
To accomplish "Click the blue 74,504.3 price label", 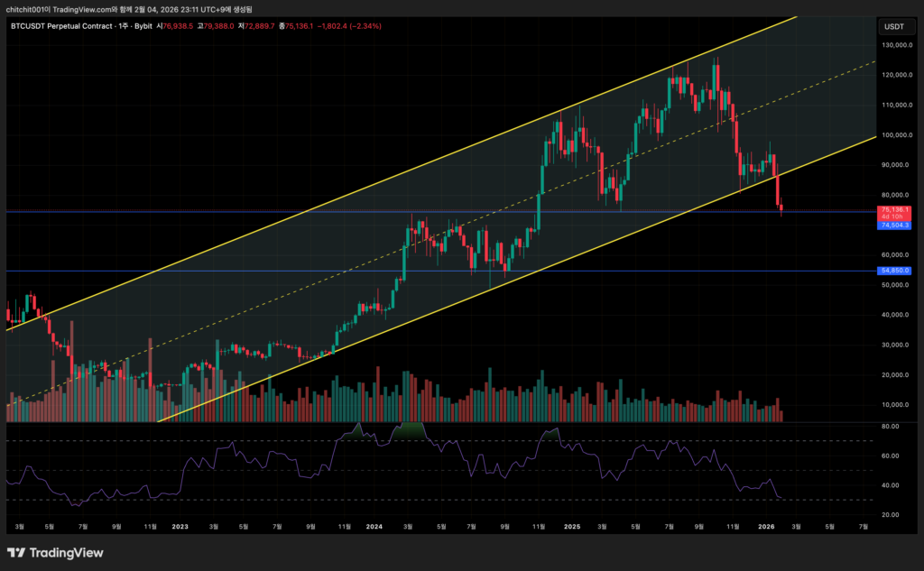I will (x=893, y=226).
